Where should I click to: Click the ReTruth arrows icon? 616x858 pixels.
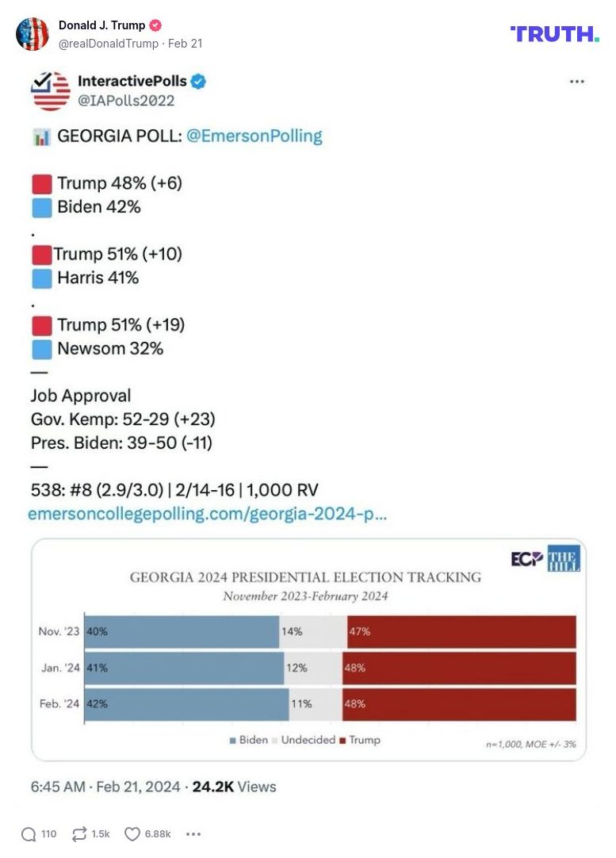click(79, 833)
